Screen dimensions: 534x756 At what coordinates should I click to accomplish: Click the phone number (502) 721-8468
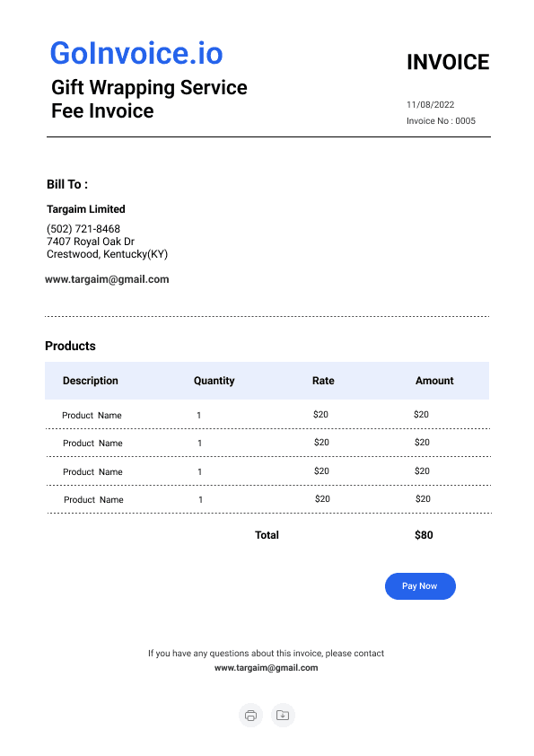pyautogui.click(x=83, y=229)
